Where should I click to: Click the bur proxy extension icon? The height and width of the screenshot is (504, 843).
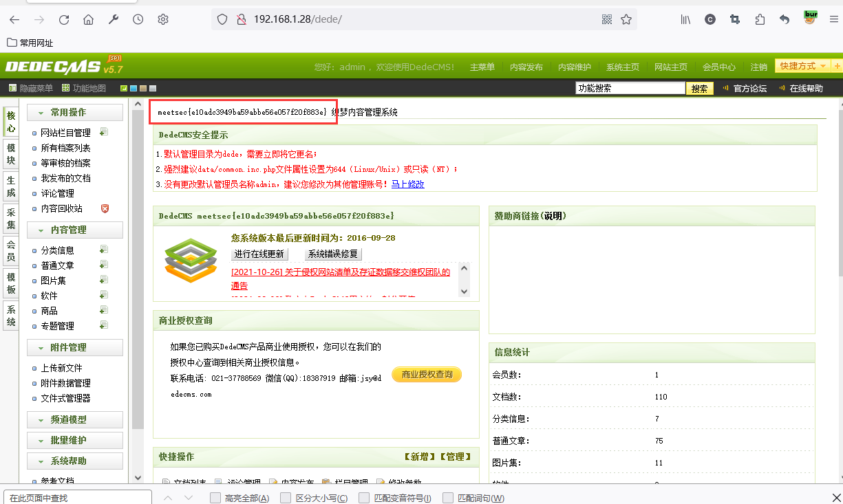(x=811, y=18)
